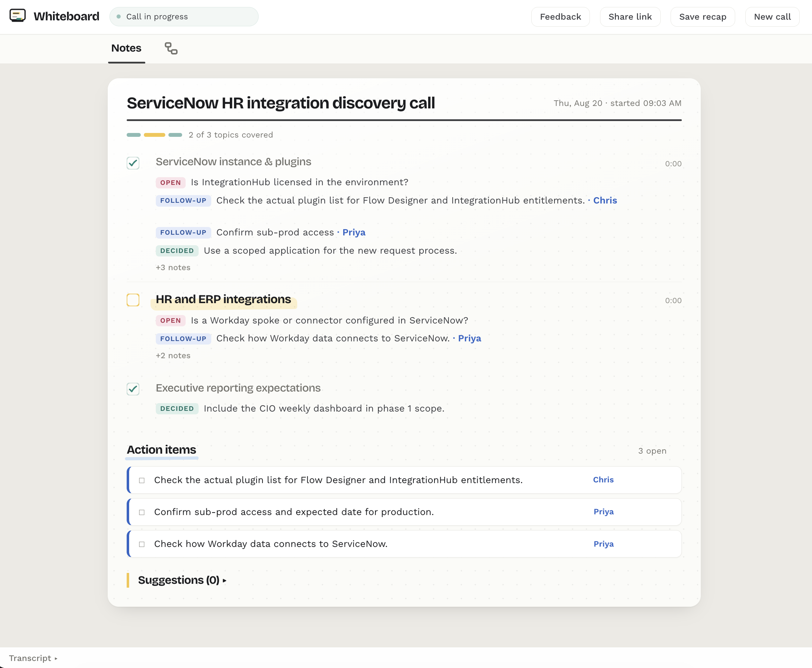This screenshot has width=812, height=668.
Task: Click Priya on the sub-prod access action item
Action: [x=604, y=512]
